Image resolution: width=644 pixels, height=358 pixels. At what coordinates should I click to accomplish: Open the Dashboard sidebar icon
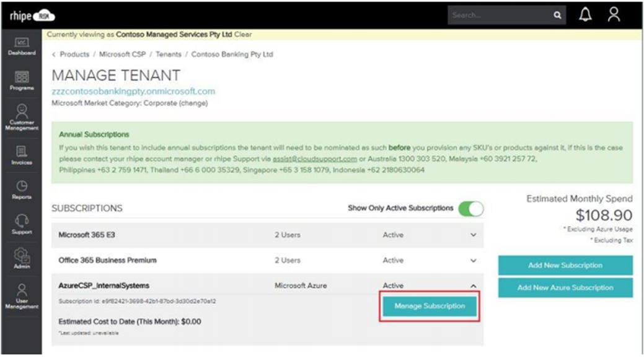22,46
